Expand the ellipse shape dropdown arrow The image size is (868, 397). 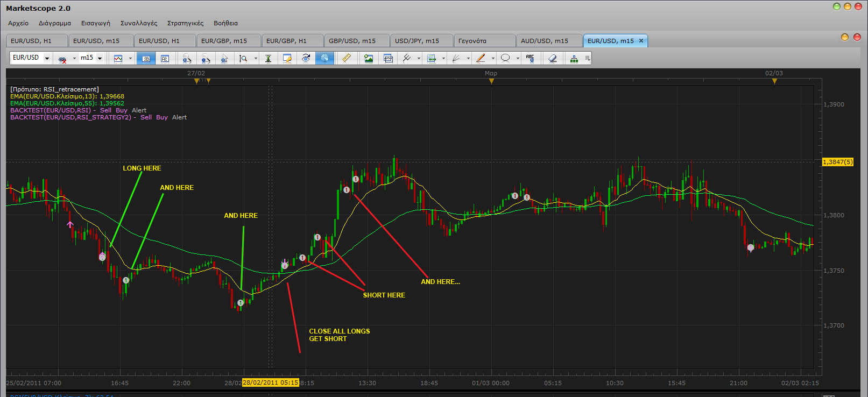pos(518,58)
